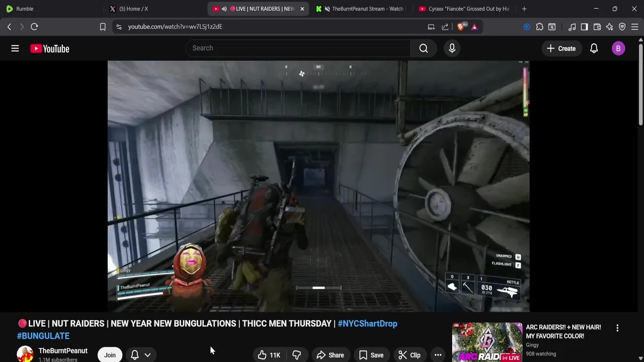Click the live video player
This screenshot has width=644, height=362.
point(318,186)
